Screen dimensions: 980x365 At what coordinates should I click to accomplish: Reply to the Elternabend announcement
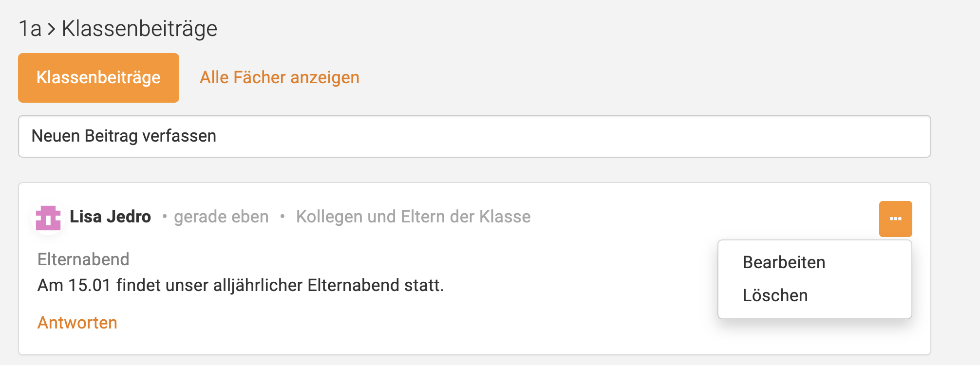coord(77,322)
